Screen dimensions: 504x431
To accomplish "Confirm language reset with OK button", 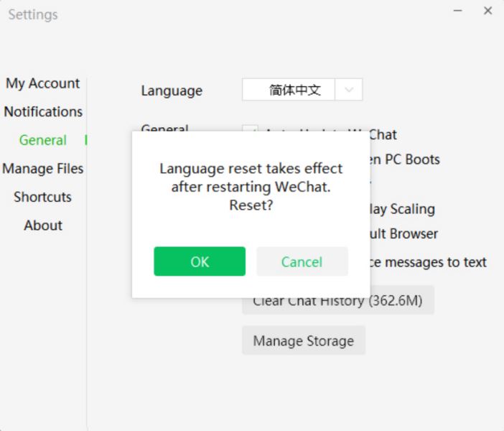I will pos(200,261).
